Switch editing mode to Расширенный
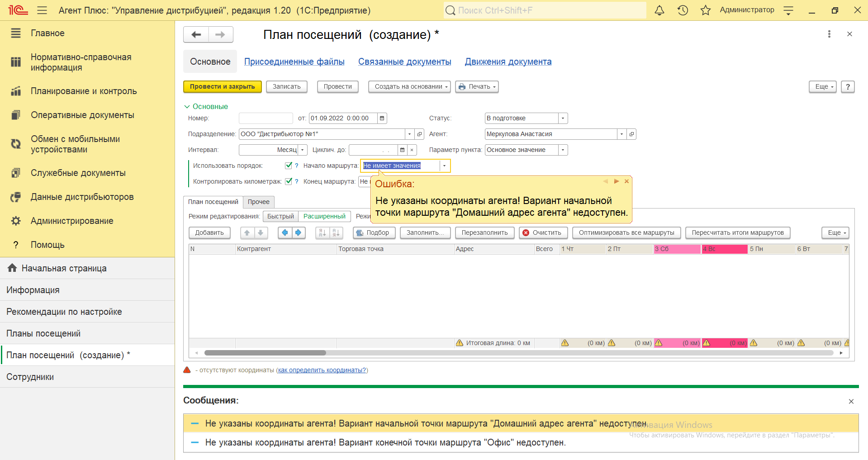Viewport: 868px width, 460px height. [324, 216]
